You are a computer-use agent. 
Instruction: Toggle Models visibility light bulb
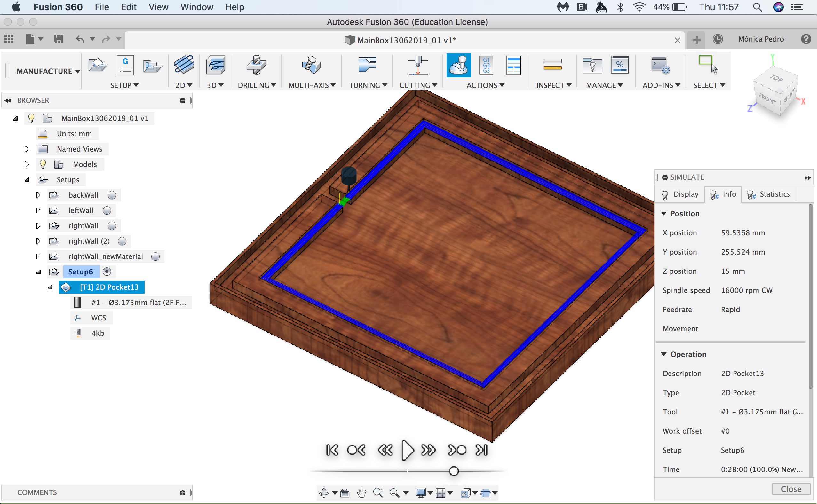[43, 164]
